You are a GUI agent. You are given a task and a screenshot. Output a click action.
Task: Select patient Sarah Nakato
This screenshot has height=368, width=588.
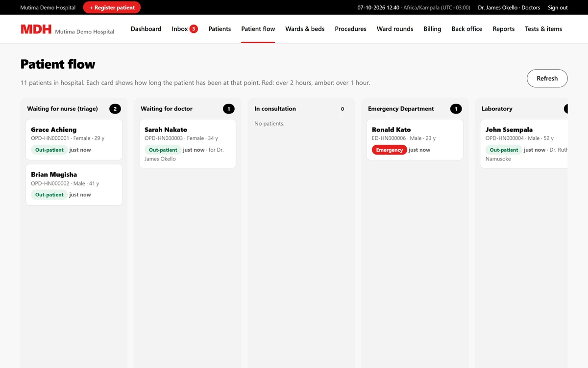(x=188, y=144)
